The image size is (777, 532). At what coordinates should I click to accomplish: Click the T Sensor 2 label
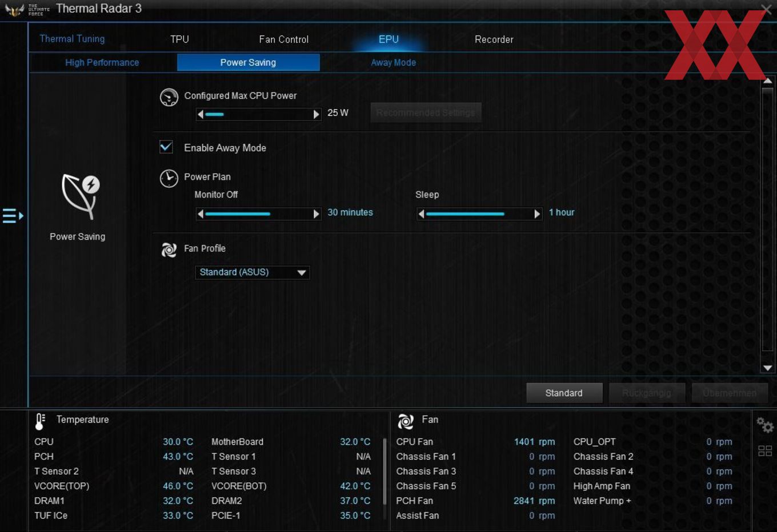(x=57, y=471)
